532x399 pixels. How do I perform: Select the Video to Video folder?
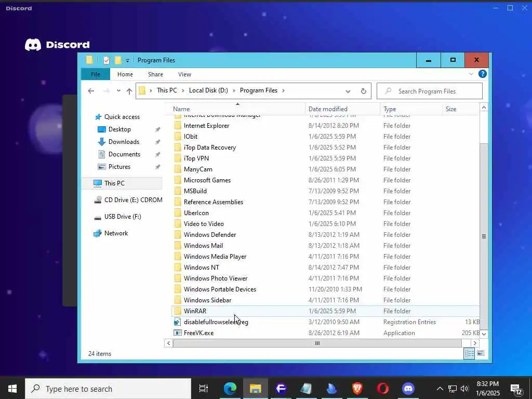[204, 224]
